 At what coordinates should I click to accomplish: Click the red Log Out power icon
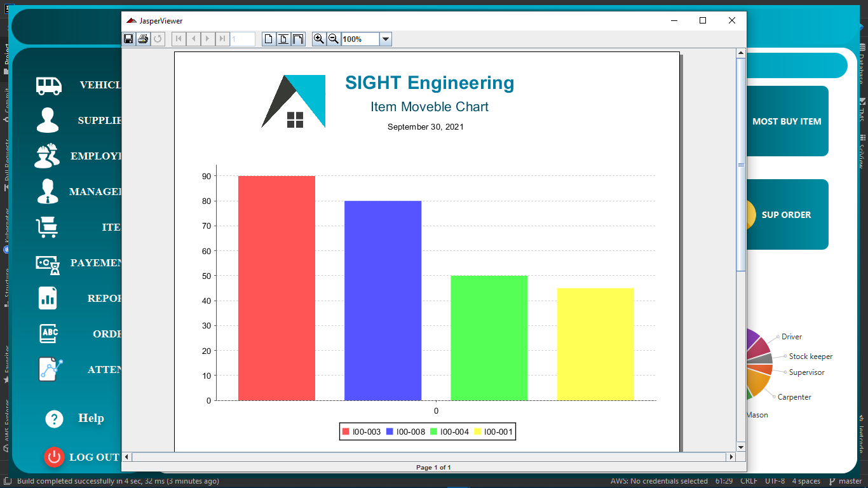point(54,457)
